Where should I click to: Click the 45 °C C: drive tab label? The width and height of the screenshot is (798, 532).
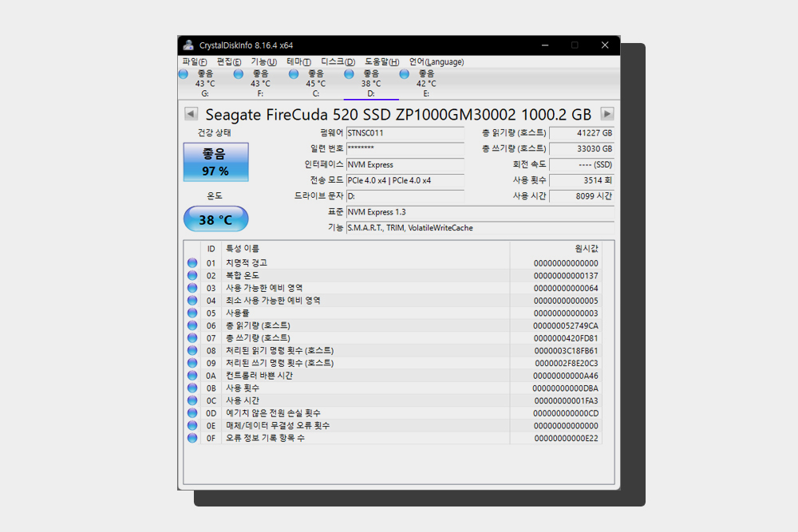315,84
